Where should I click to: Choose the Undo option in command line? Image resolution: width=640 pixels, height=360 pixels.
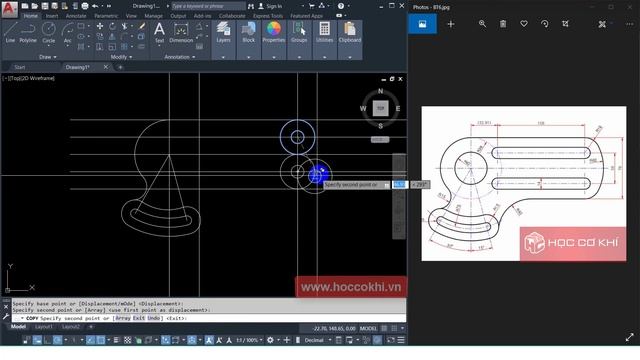tap(153, 318)
